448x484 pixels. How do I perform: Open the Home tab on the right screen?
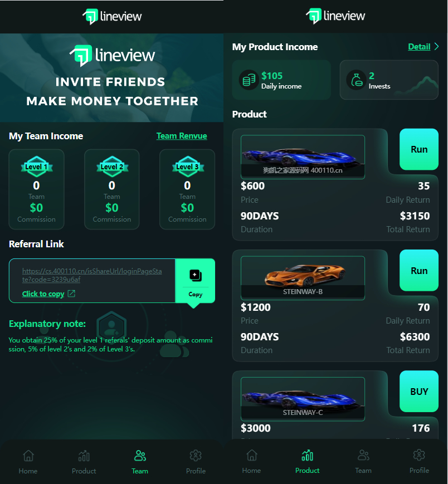click(x=252, y=462)
